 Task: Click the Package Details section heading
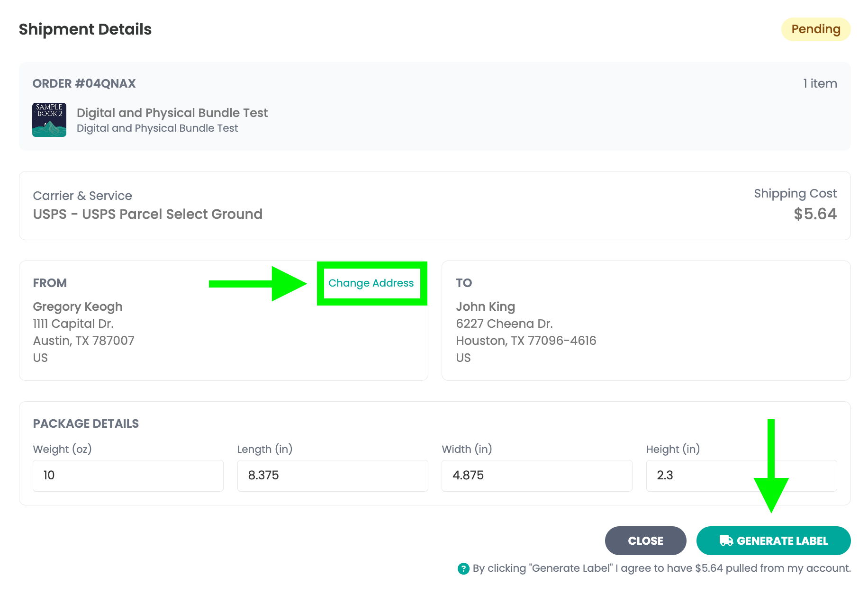tap(86, 423)
